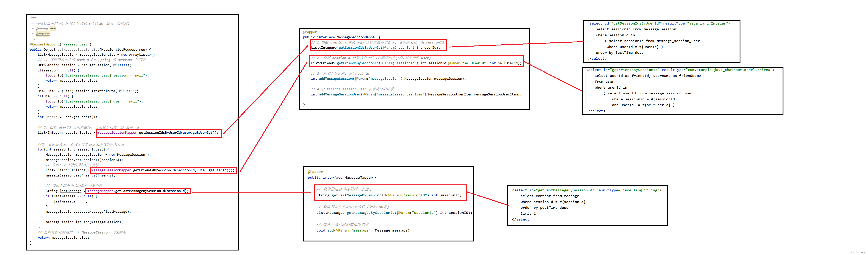Click 'select userId as friendId, username as friendName' line

[x=647, y=76]
